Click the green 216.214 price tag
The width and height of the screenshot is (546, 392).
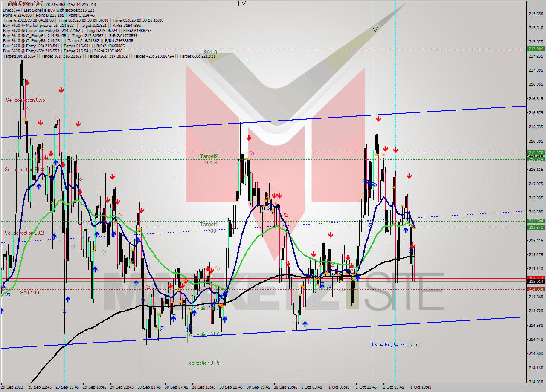[x=536, y=159]
